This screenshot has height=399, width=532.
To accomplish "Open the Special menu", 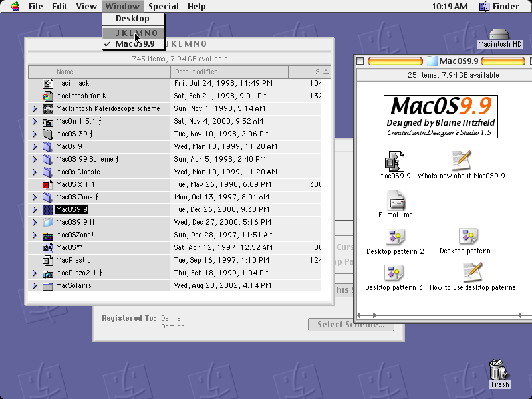I will coord(164,6).
